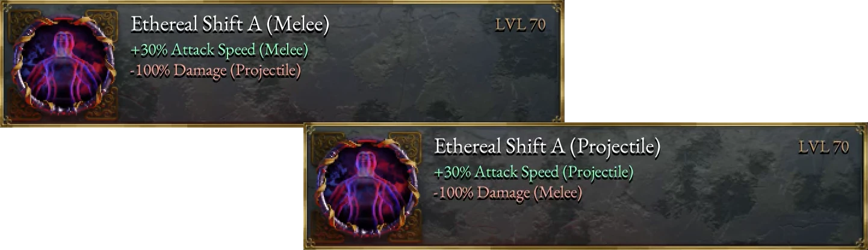Click the Ethereal Shift A (Projectile) title
Viewport: 868px width, 250px height.
547,148
